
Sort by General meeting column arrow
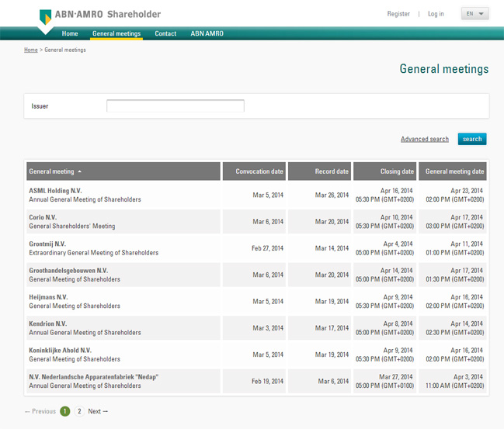point(79,171)
